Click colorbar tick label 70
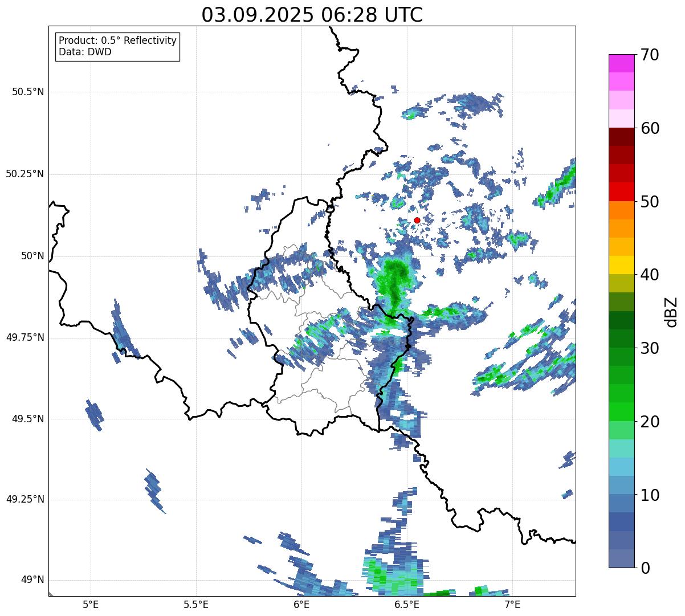Viewport: 685px width, 616px height. pos(650,55)
